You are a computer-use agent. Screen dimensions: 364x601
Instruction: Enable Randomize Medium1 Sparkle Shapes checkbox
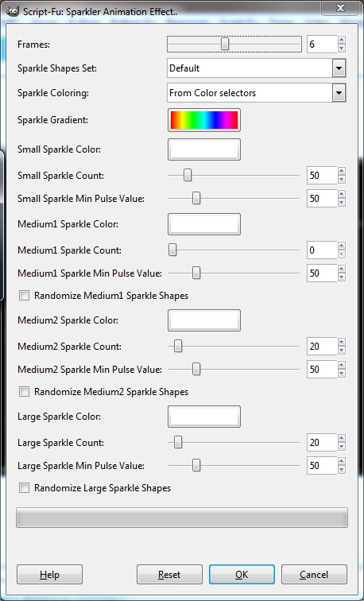[x=24, y=296]
